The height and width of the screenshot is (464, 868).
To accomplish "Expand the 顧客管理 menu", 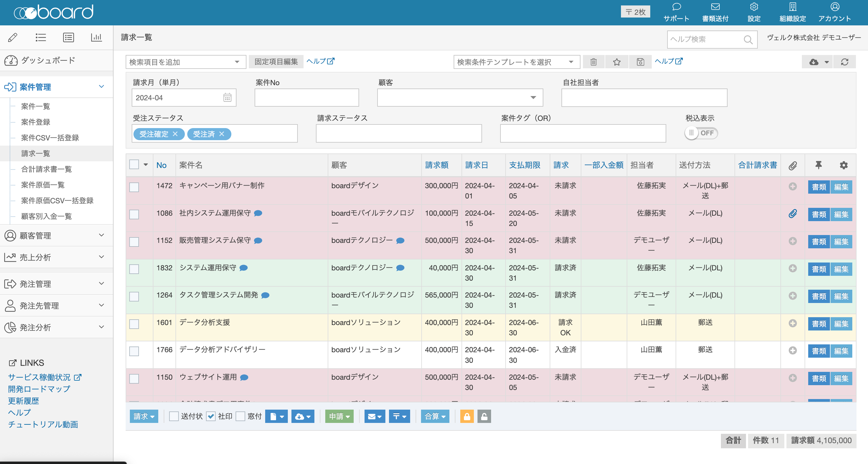I will point(56,236).
